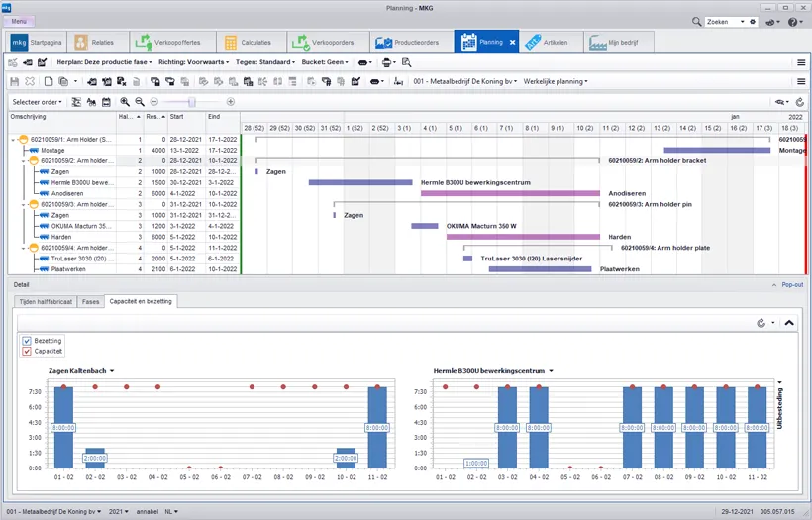Screen dimensions: 812x520
Task: Click the round plus zoom slider button
Action: coord(231,102)
